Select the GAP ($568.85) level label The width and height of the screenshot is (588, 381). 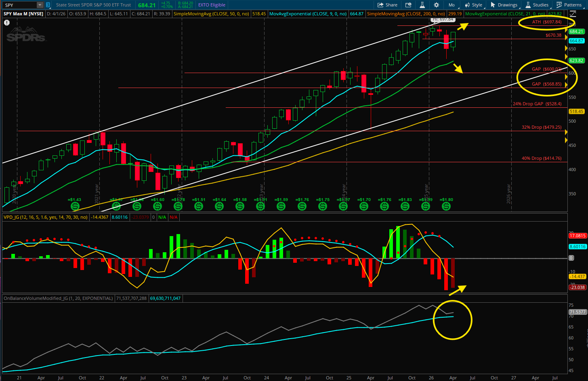(546, 84)
